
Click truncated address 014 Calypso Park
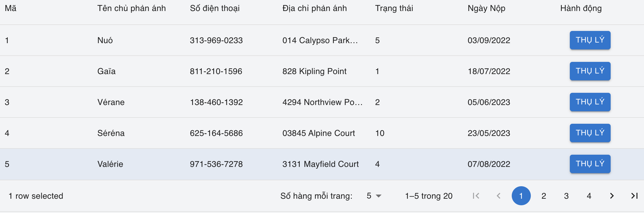320,40
